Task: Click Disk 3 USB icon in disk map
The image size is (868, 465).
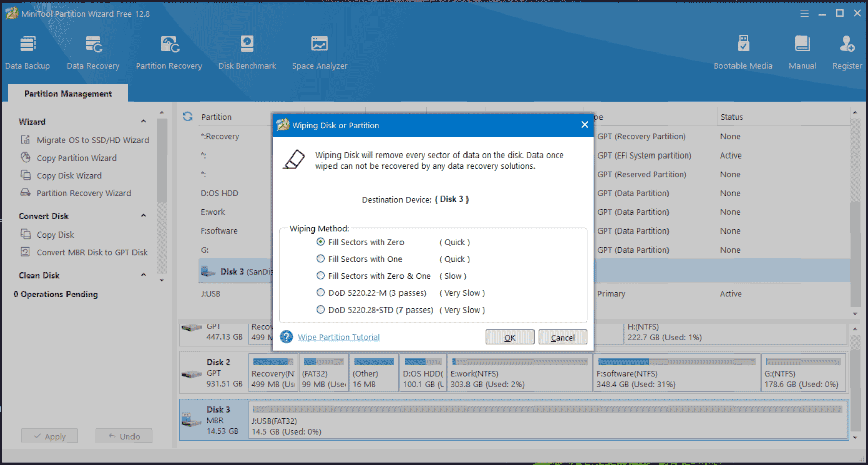Action: [191, 420]
